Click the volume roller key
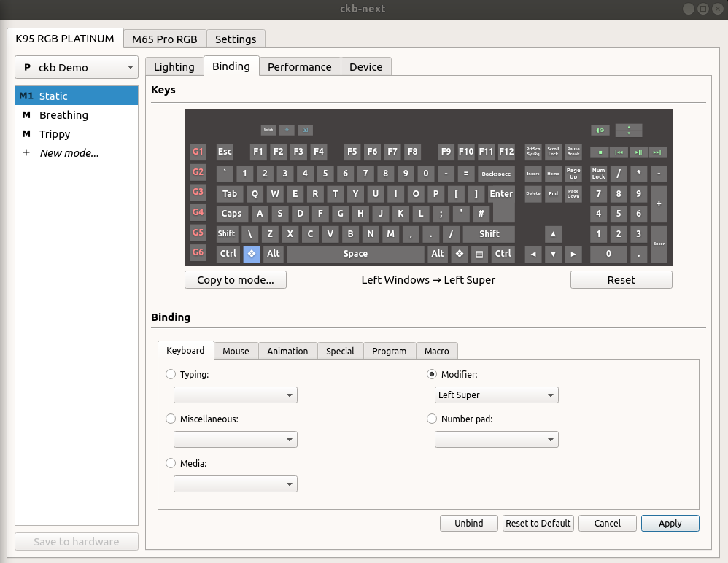 [629, 130]
